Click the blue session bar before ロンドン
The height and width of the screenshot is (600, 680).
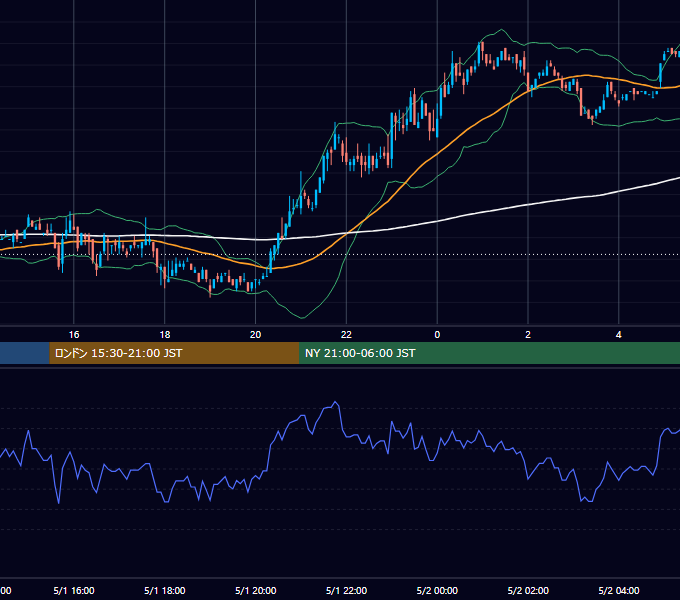pyautogui.click(x=25, y=353)
